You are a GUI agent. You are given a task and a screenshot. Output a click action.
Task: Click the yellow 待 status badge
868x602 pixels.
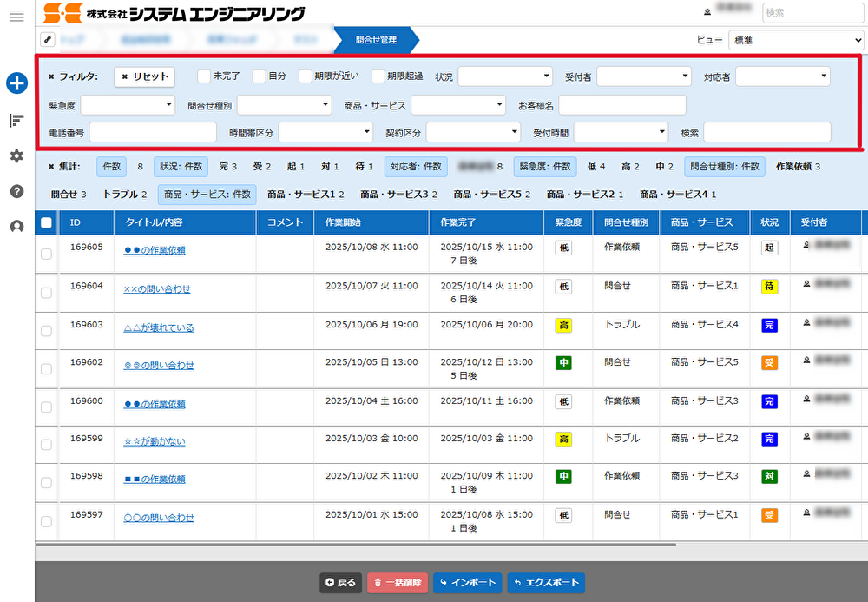769,287
